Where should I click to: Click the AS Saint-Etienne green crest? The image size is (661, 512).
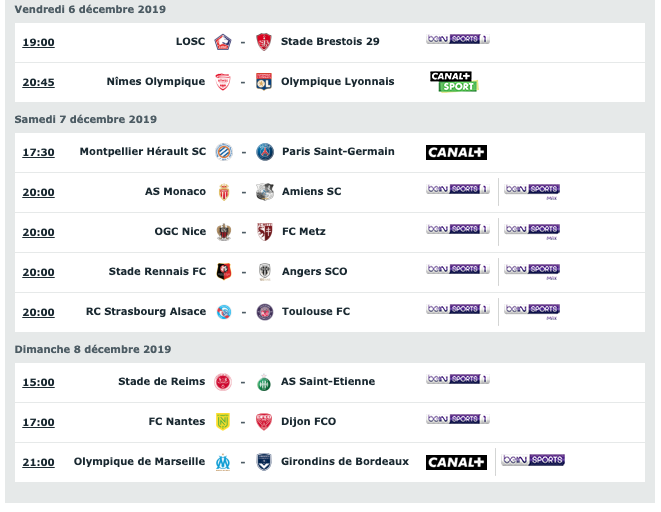pyautogui.click(x=264, y=383)
